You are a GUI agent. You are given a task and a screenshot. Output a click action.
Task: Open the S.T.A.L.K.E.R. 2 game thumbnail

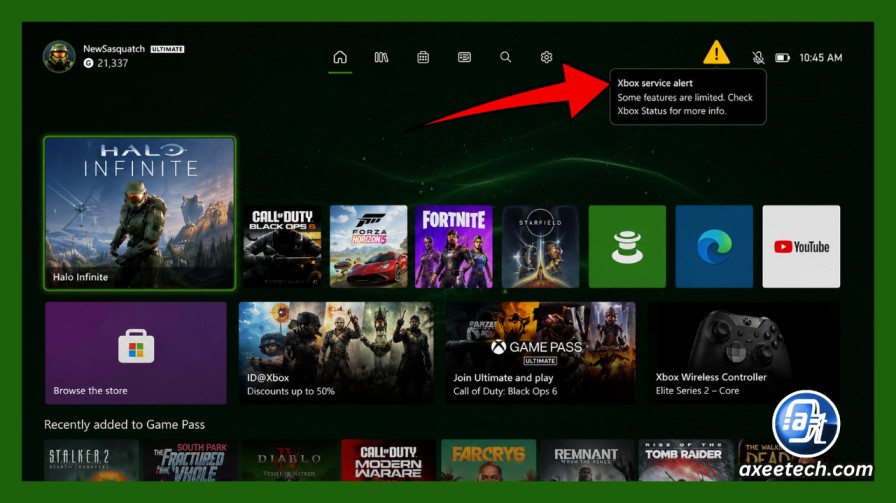91,460
